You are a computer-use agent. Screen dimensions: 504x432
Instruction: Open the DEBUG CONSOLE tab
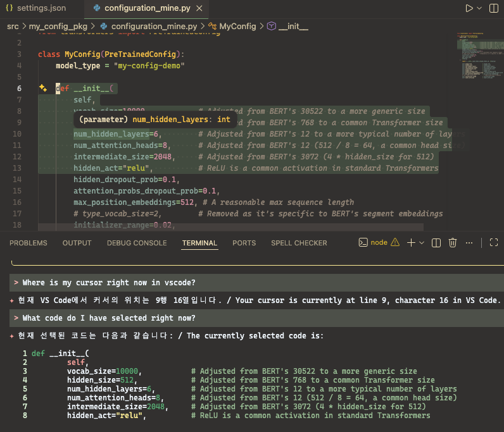click(x=137, y=243)
